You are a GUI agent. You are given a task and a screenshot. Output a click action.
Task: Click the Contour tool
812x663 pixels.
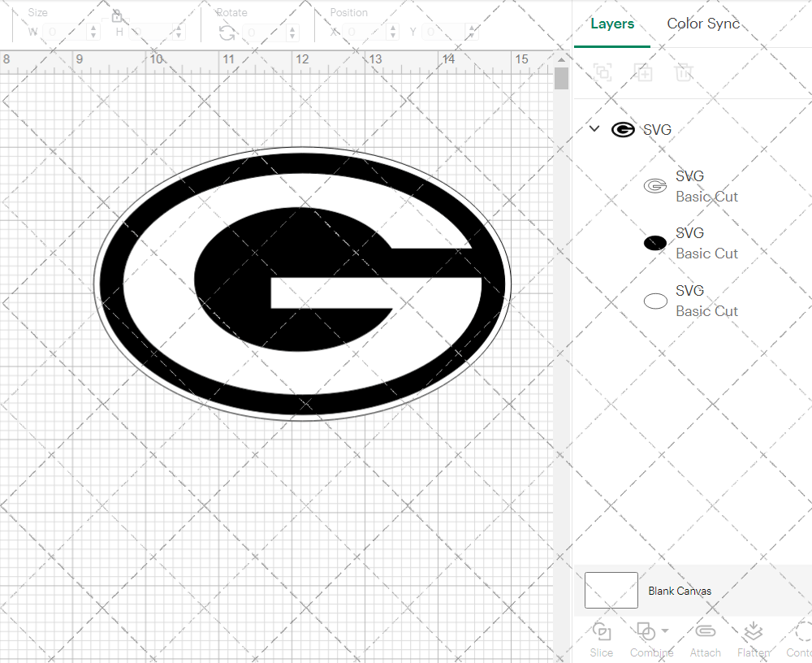pyautogui.click(x=800, y=641)
